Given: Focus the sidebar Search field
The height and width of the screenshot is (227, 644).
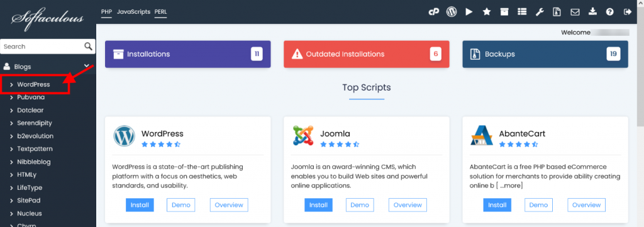Looking at the screenshot, I should pyautogui.click(x=43, y=47).
